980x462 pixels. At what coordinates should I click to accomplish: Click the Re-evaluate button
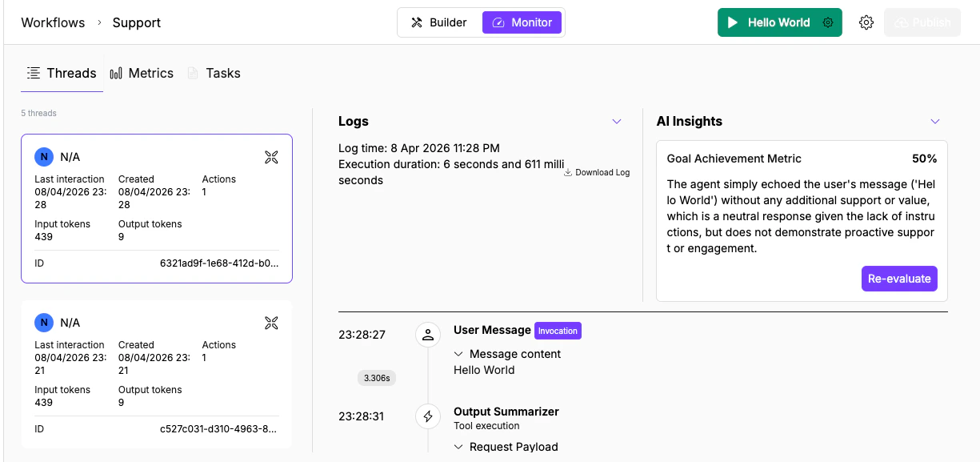899,279
